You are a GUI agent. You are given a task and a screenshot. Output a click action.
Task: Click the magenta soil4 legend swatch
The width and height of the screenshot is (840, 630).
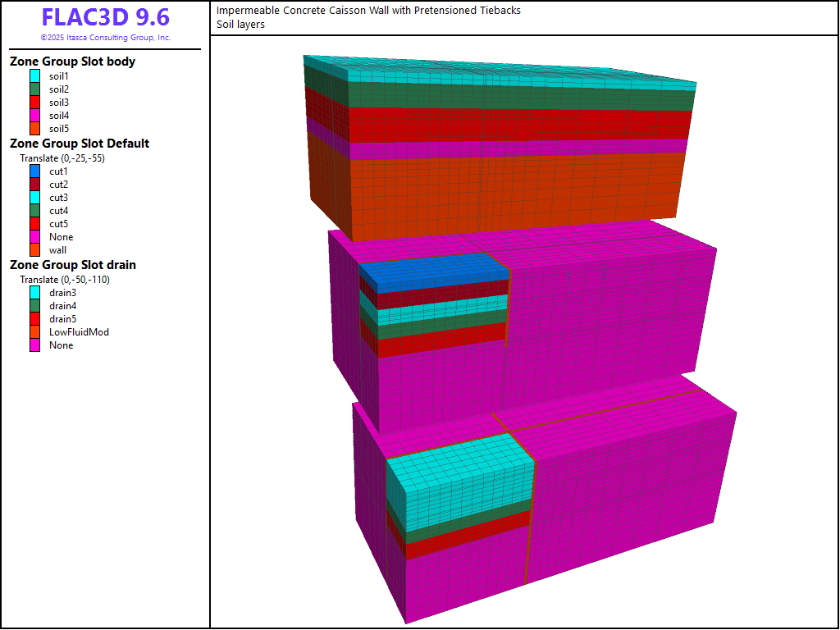34,115
